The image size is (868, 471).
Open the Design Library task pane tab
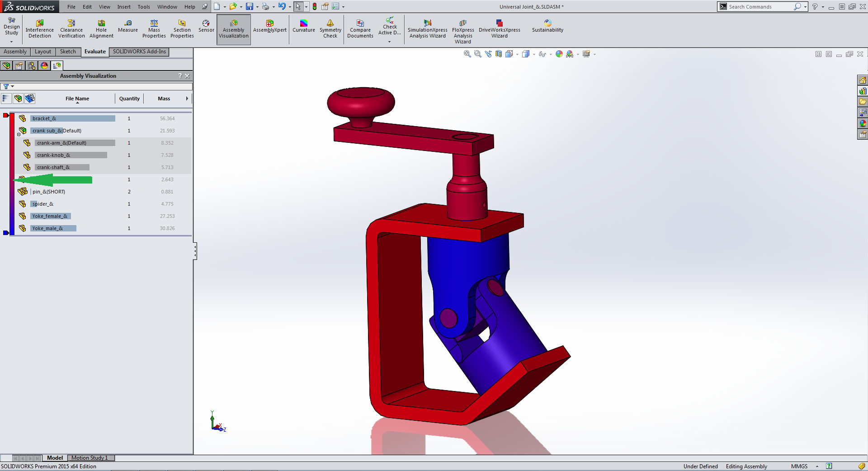click(863, 91)
